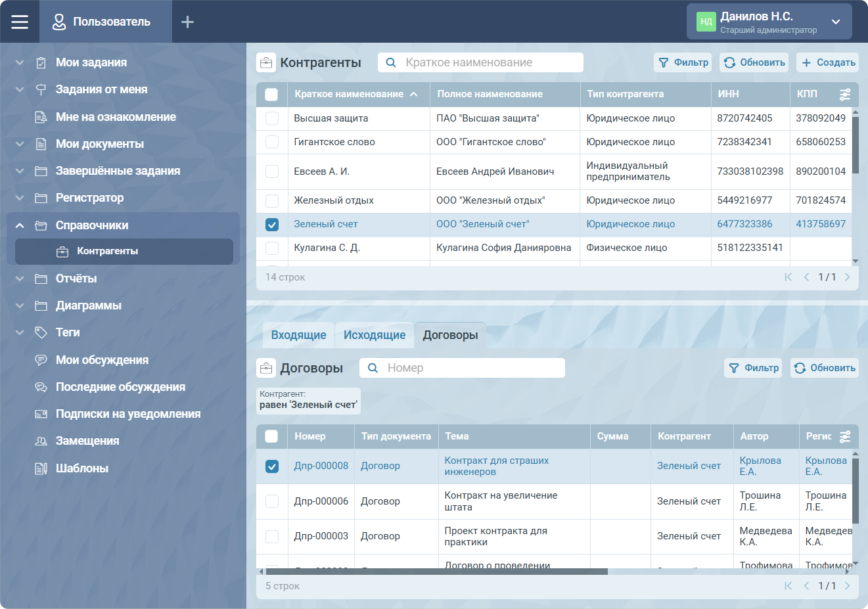
Task: Click the Мои обсуждения chat icon
Action: (41, 360)
